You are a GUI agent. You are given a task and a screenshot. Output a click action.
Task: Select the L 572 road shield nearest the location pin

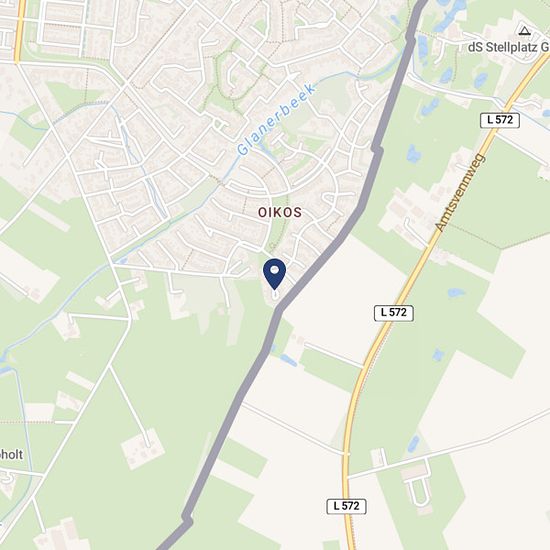click(x=394, y=313)
